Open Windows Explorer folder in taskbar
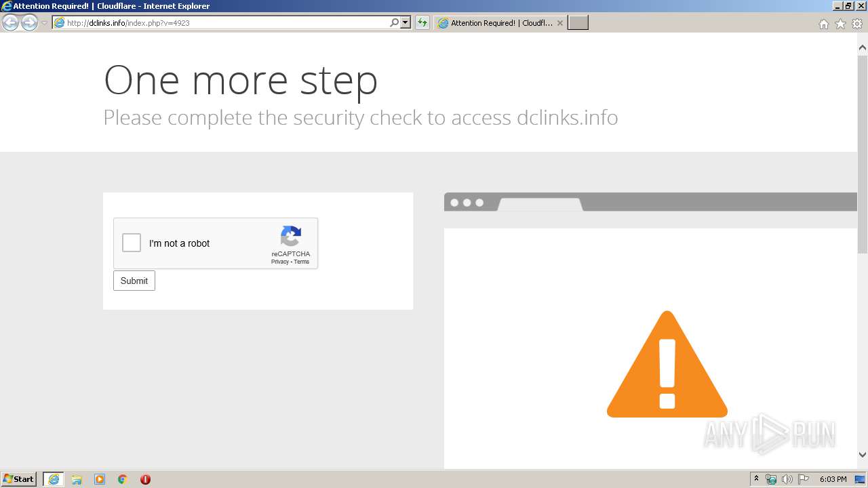868x488 pixels. point(77,479)
